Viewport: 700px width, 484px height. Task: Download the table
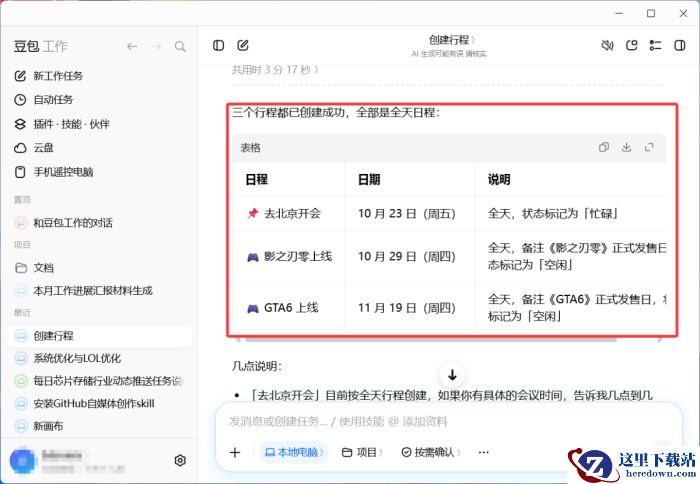(x=626, y=147)
